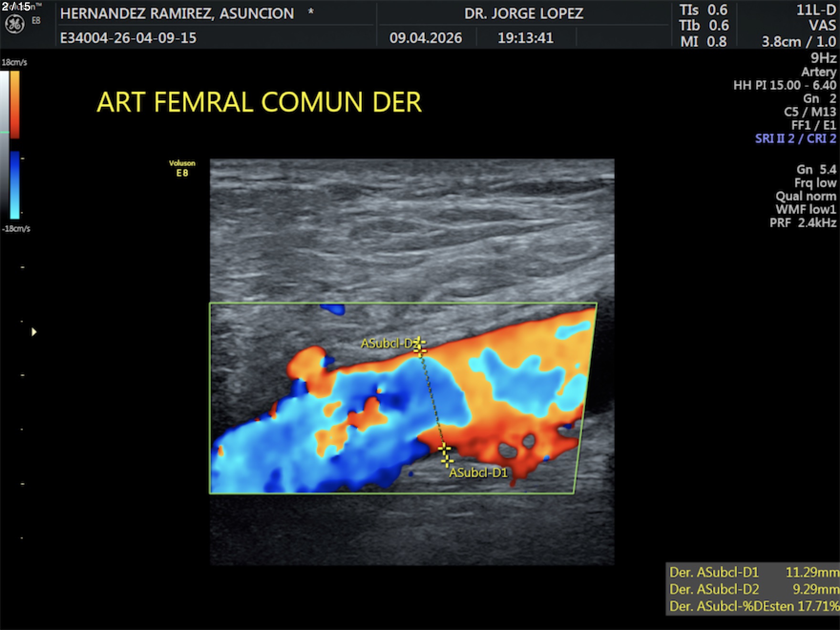Click the lower ASubcl-D1 caliper cross
The image size is (840, 630).
click(x=445, y=455)
